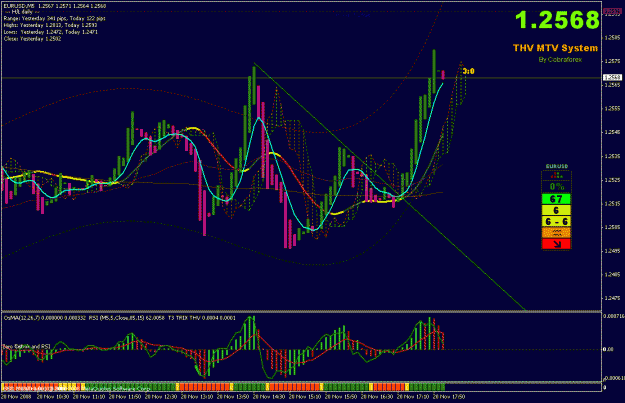Click the 28 Nov 17:10 time label
This screenshot has width=625, height=403.
point(413,397)
